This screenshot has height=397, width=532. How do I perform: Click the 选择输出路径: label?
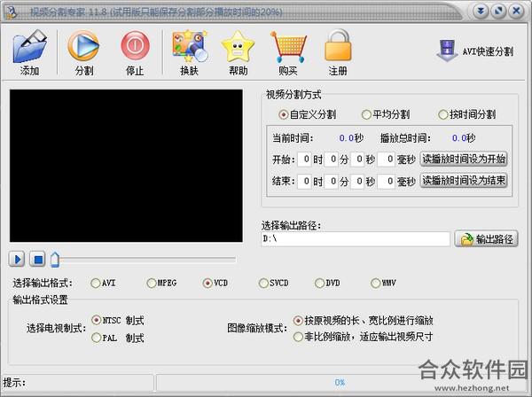(x=291, y=225)
